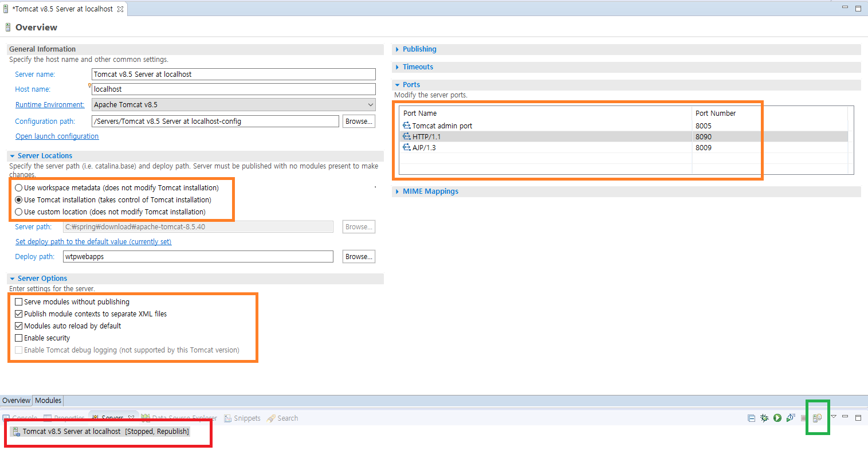The height and width of the screenshot is (466, 868).
Task: Expand the Publishing section
Action: tap(397, 49)
